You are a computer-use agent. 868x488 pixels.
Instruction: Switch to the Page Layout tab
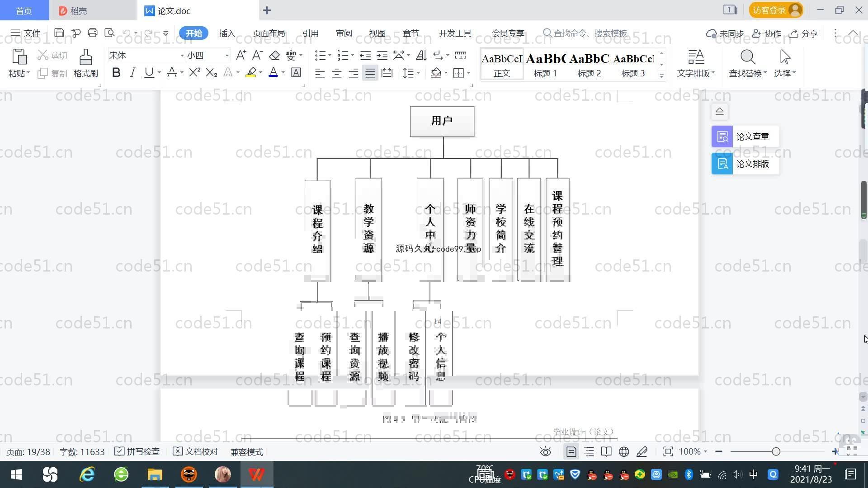tap(269, 33)
